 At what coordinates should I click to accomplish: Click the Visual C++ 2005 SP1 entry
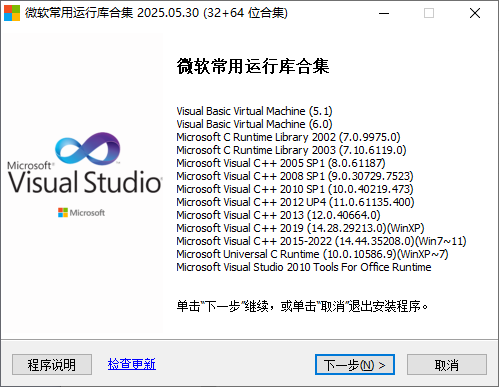281,163
